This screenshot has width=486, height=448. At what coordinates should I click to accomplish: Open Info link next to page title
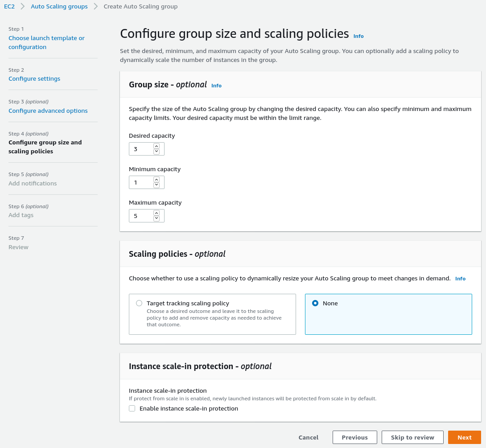[x=358, y=36]
